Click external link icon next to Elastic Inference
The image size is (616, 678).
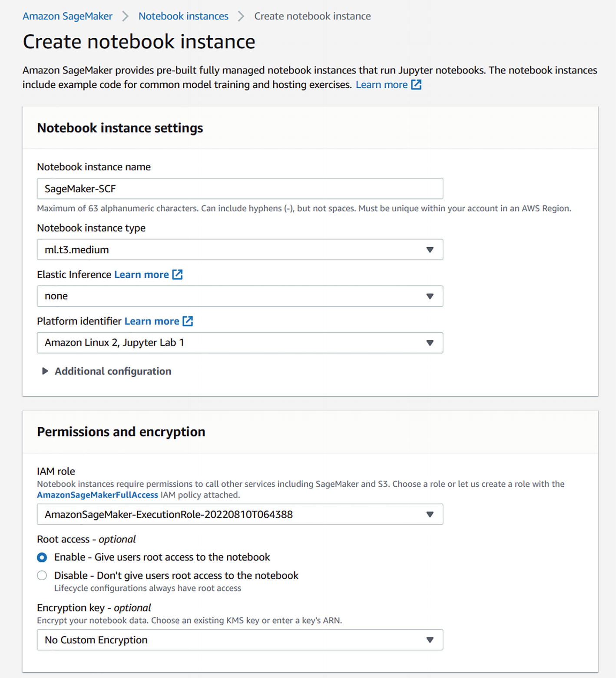coord(177,275)
